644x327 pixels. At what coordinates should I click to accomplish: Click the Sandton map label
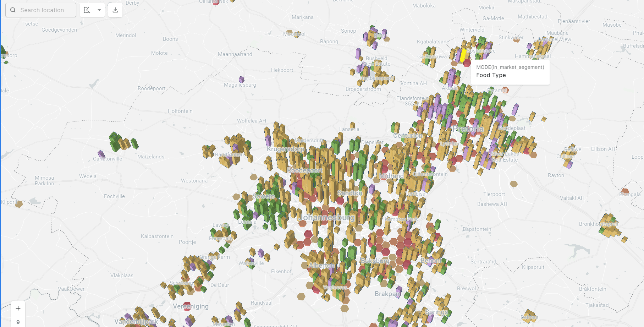(x=350, y=193)
